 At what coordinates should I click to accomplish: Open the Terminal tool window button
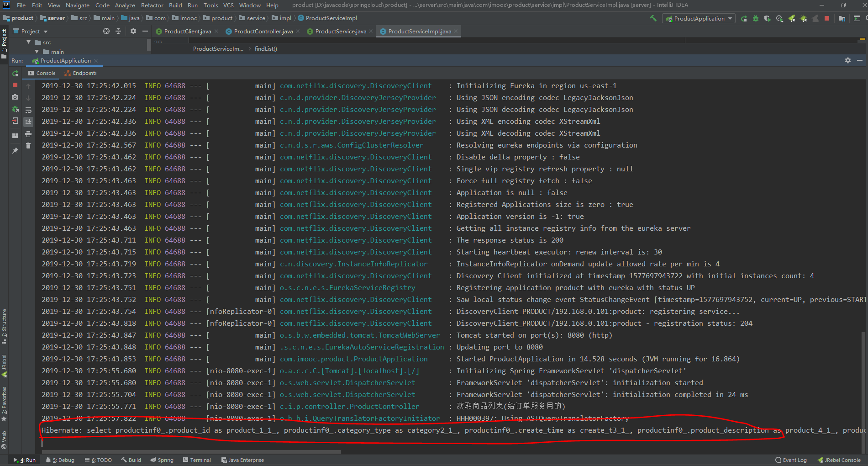tap(197, 460)
